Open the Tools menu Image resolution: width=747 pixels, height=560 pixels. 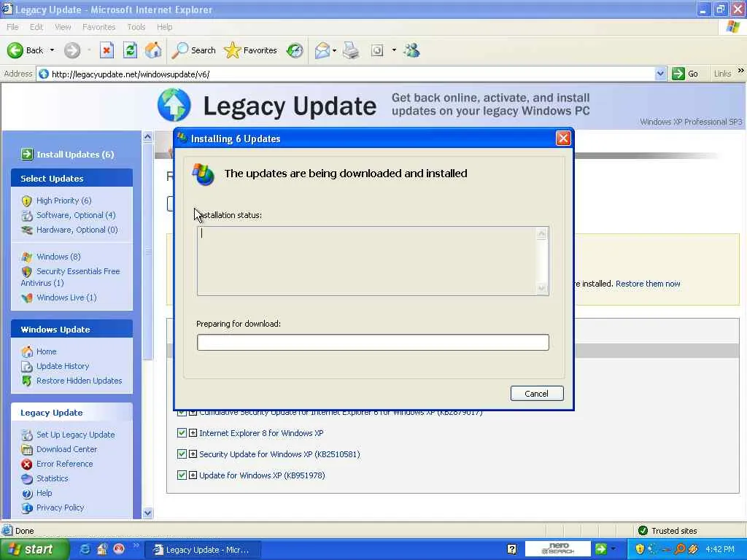[x=136, y=27]
